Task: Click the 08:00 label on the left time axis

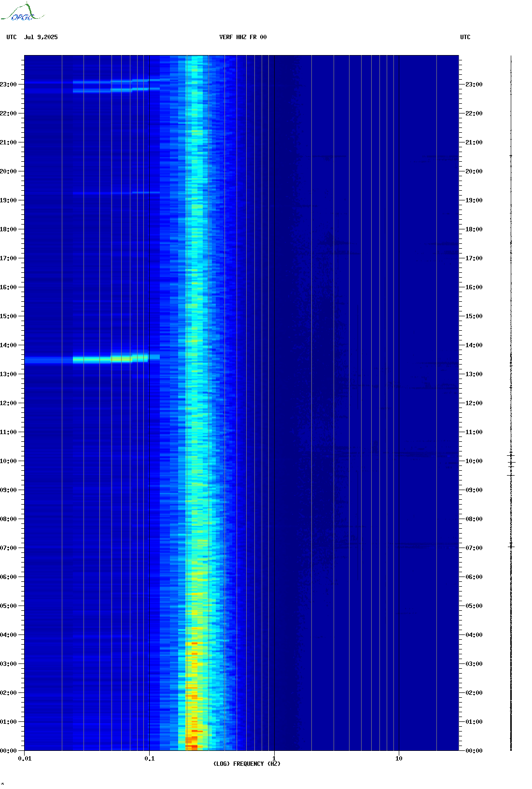Action: point(8,519)
